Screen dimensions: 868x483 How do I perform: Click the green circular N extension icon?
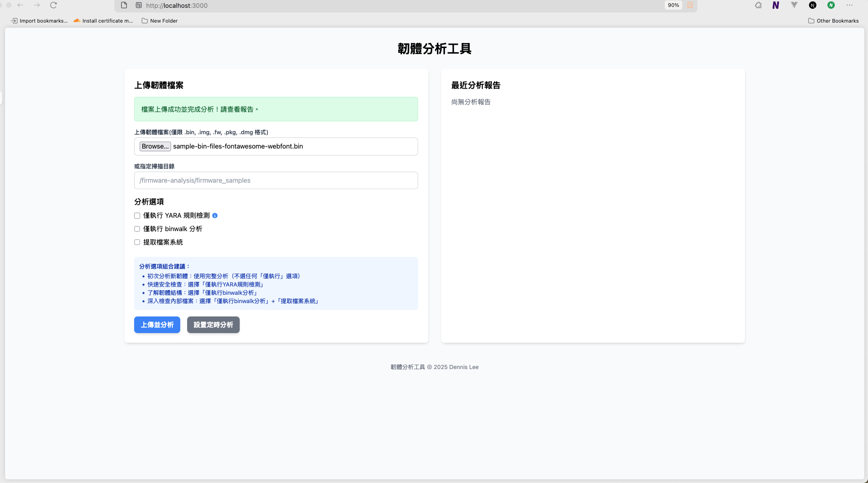(x=831, y=5)
